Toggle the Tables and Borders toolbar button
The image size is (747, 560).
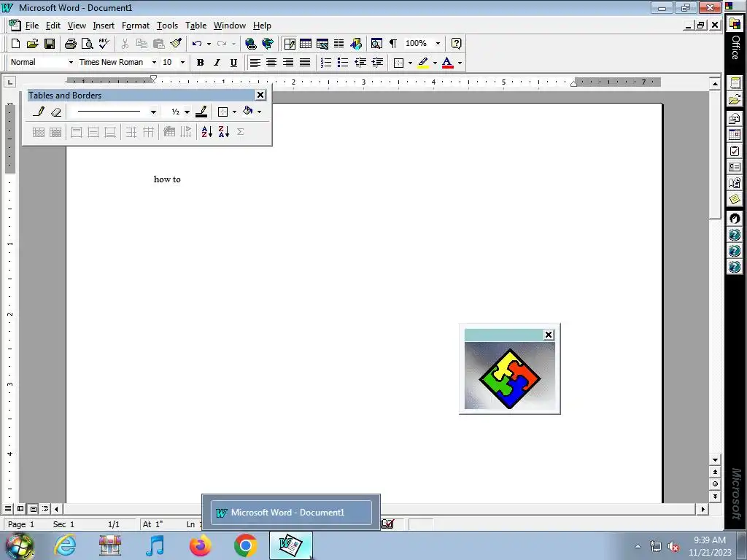coord(289,44)
